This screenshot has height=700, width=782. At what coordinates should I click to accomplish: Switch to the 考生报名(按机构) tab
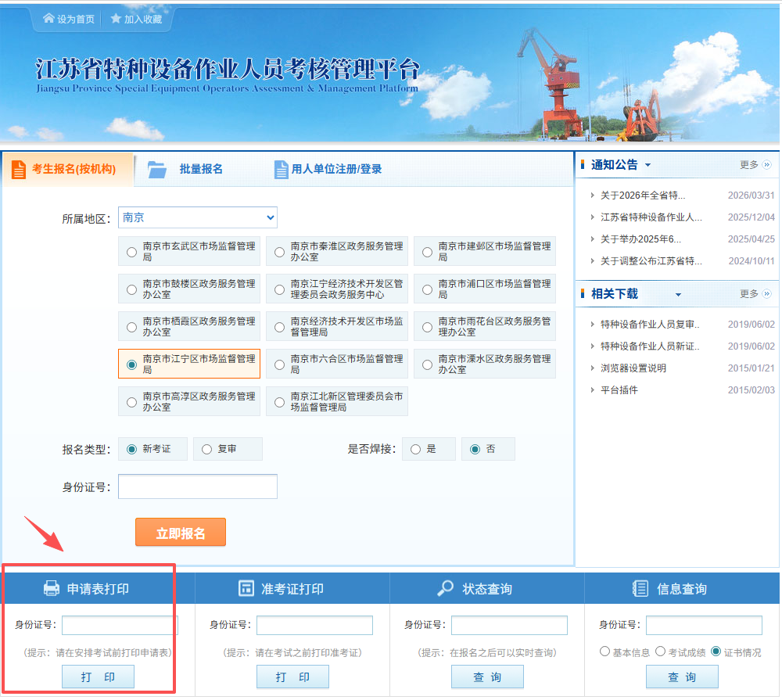[68, 170]
